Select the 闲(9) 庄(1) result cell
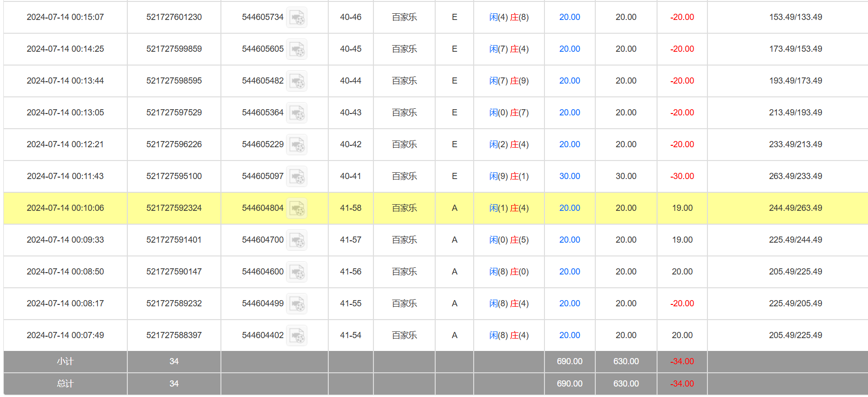Image resolution: width=868 pixels, height=397 pixels. point(508,176)
